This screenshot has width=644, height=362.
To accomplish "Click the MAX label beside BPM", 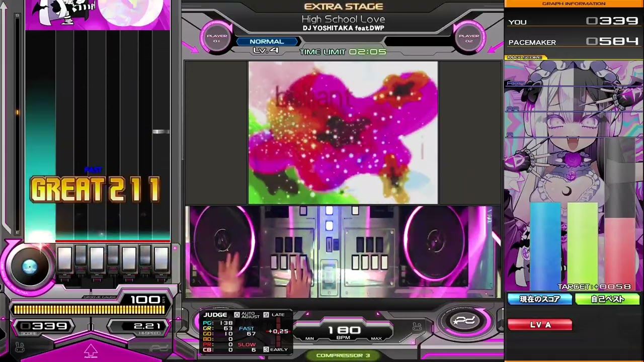I will 376,338.
